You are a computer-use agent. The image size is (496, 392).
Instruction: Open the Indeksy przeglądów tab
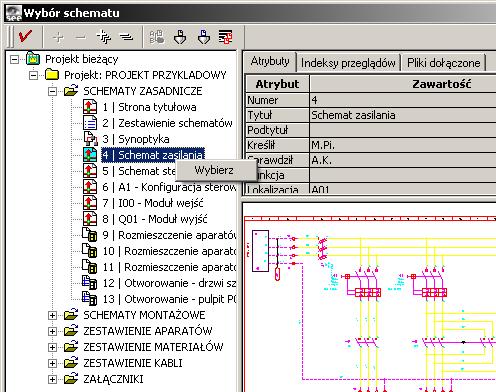348,63
